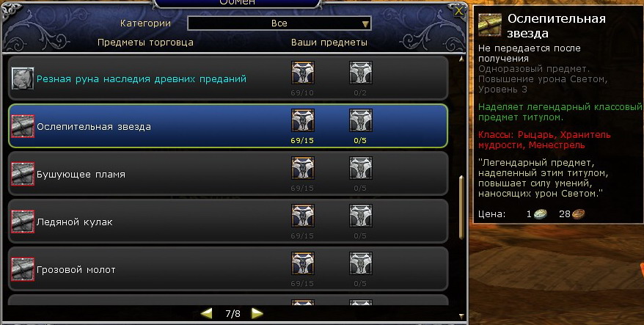
Task: Click 0/5 token icon in Грозовой молот row
Action: pyautogui.click(x=361, y=263)
